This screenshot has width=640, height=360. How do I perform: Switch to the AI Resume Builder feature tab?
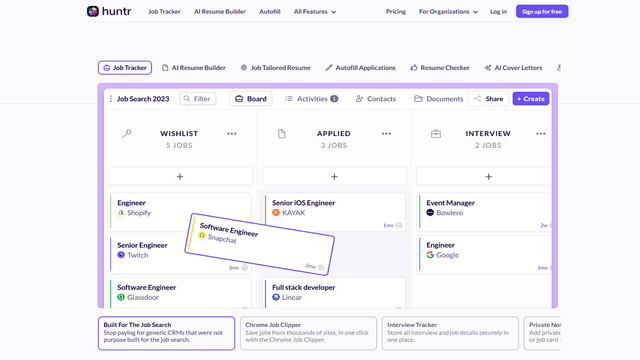194,68
